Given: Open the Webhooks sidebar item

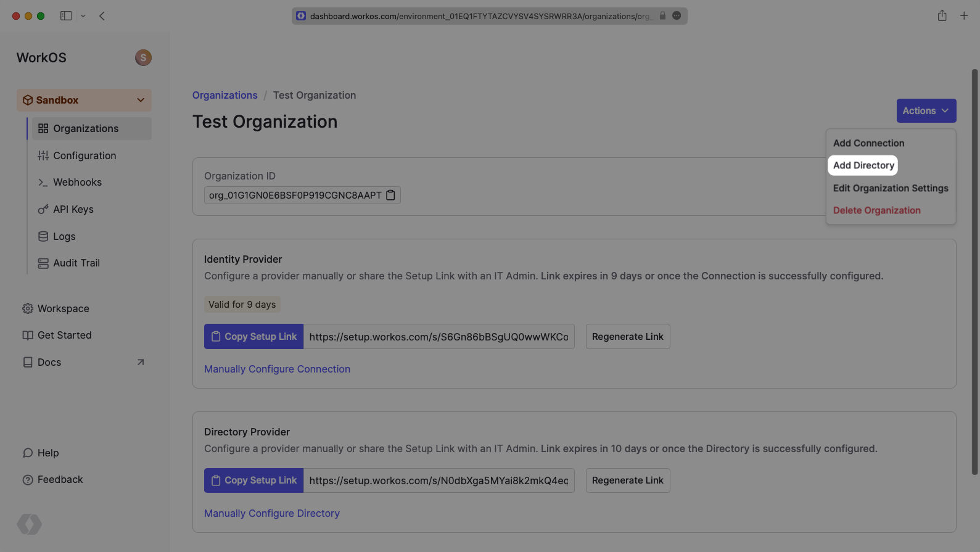Looking at the screenshot, I should point(77,183).
